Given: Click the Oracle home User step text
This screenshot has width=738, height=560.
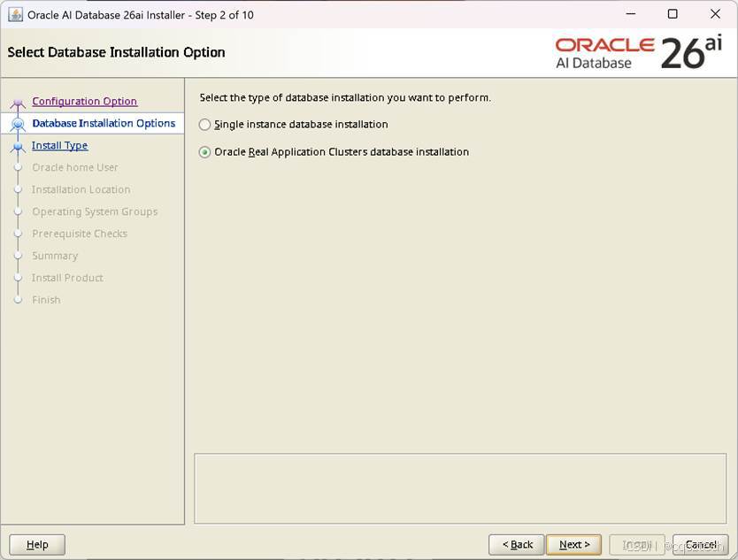Looking at the screenshot, I should pos(75,167).
